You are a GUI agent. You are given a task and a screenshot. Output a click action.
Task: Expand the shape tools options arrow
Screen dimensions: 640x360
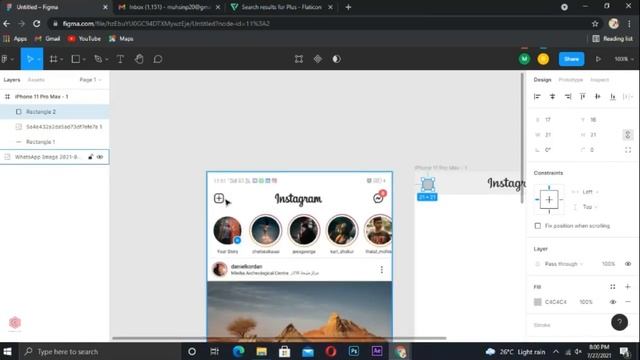(84, 60)
